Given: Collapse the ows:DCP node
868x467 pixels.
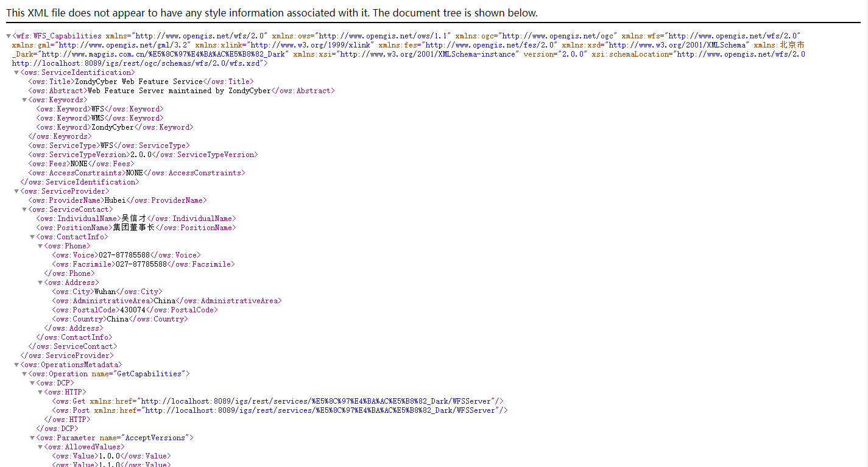Looking at the screenshot, I should pyautogui.click(x=32, y=383).
